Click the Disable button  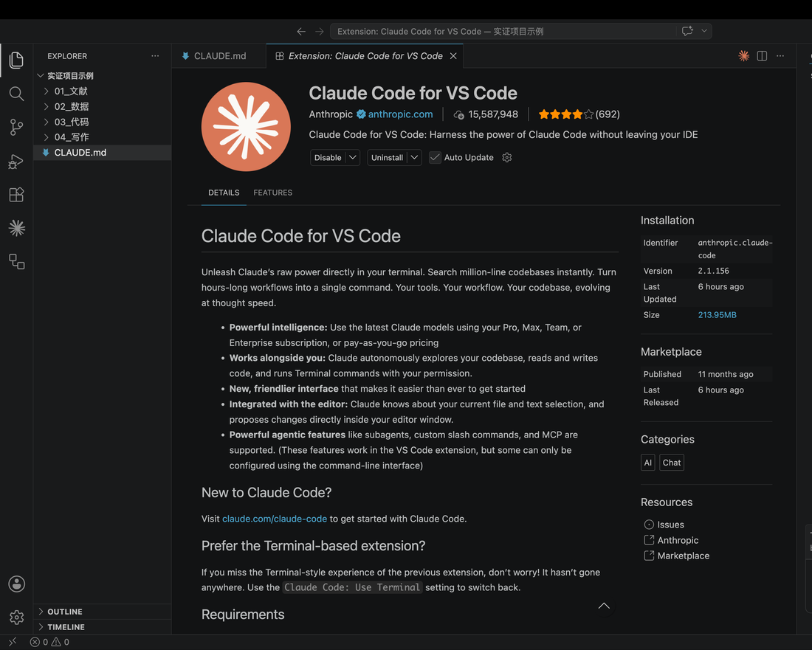pyautogui.click(x=328, y=157)
